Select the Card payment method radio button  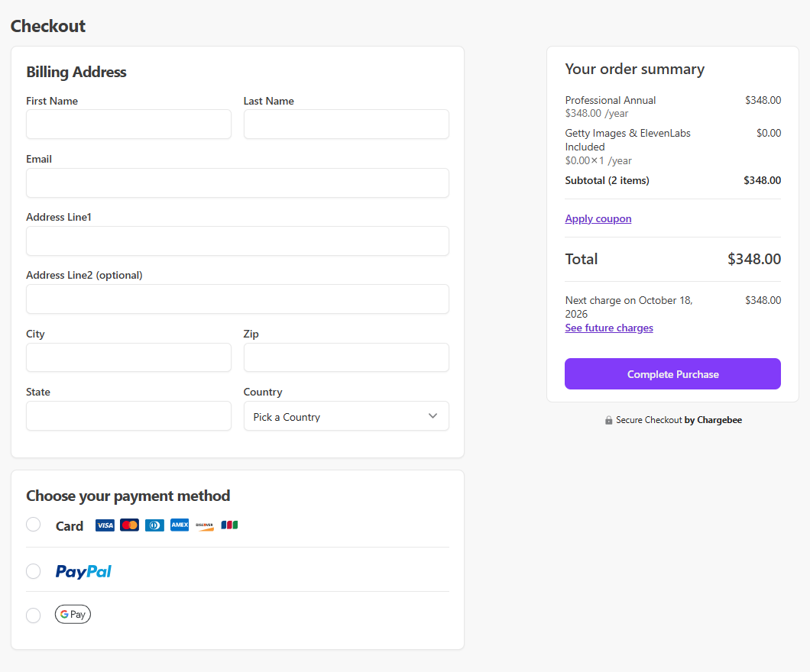33,525
